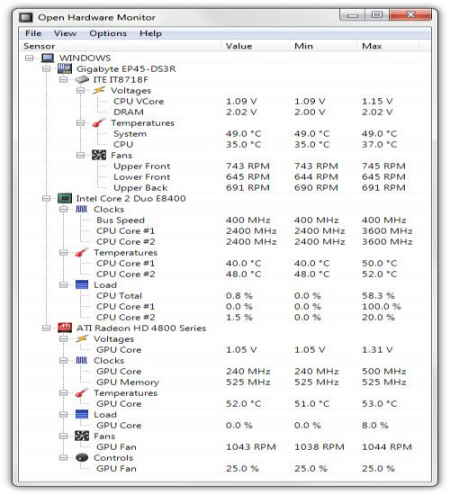The image size is (450, 495).
Task: Click the 8.0 % GPU Core max load
Action: [x=375, y=425]
